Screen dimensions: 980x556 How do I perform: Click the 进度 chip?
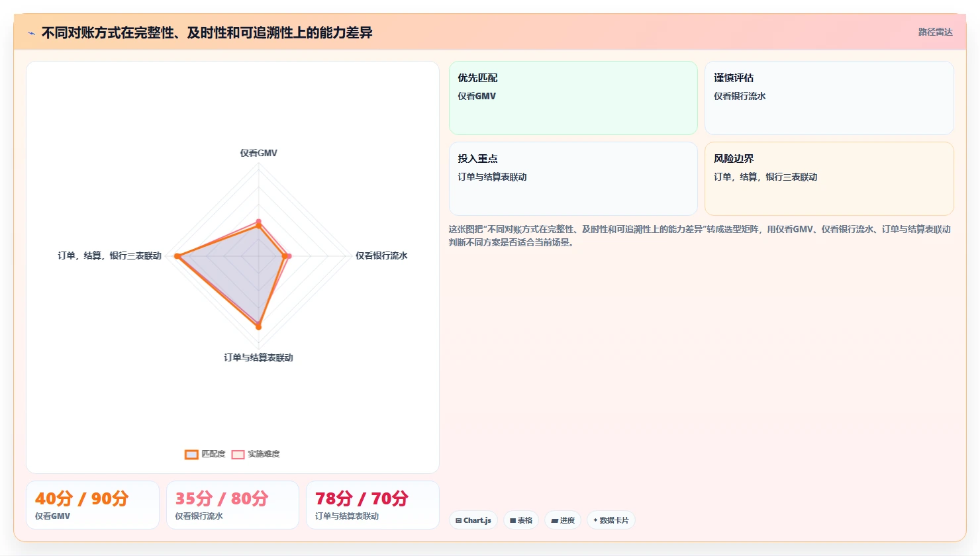[563, 520]
